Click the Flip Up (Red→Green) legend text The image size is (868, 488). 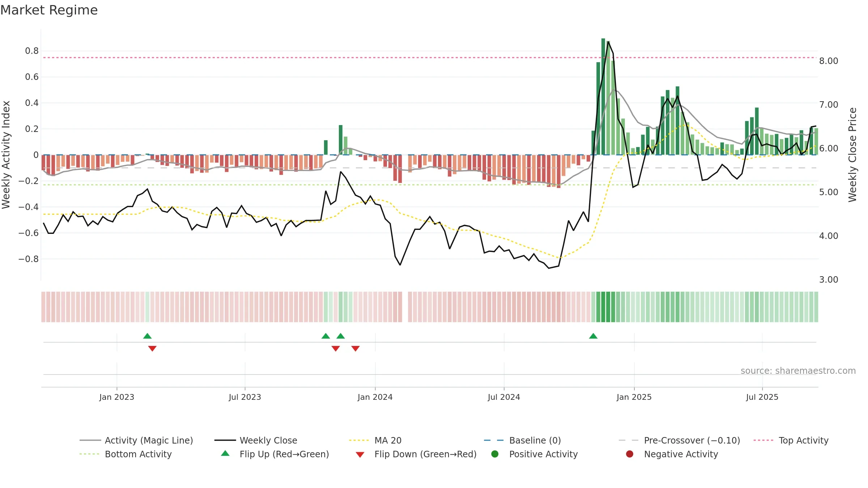click(x=284, y=454)
